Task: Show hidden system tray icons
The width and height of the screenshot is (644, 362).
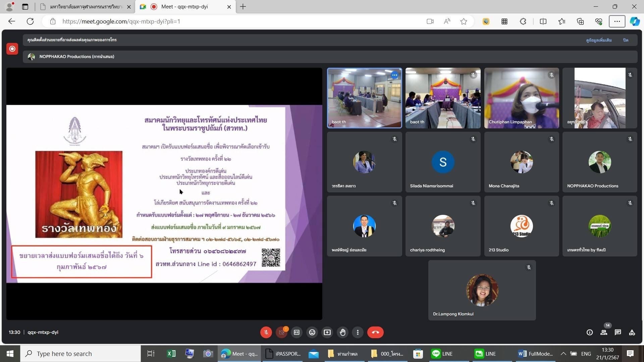Action: coord(563,354)
